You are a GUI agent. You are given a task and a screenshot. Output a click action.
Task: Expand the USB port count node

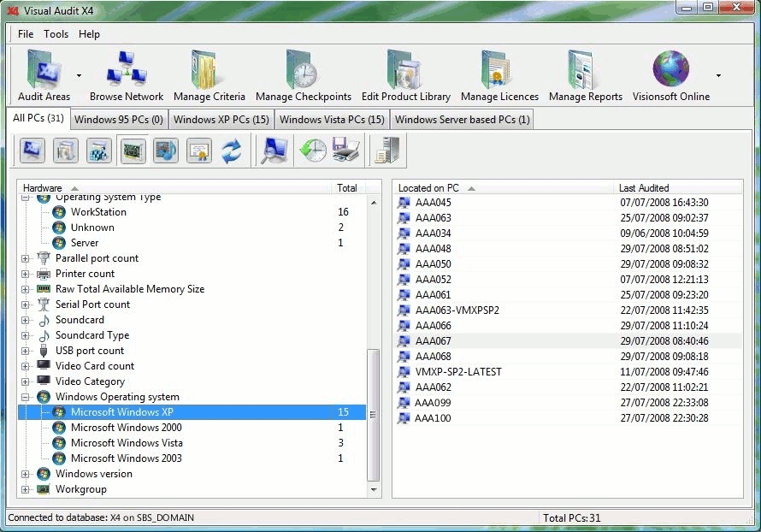click(26, 351)
